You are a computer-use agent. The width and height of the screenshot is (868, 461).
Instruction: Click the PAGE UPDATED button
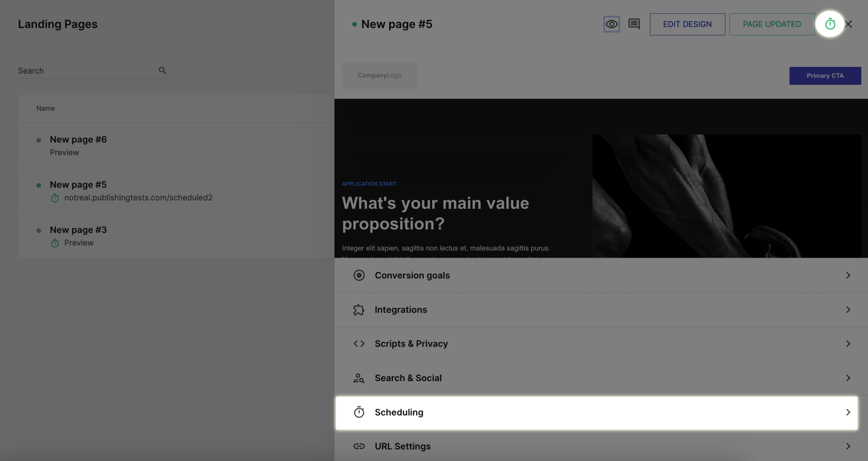772,24
